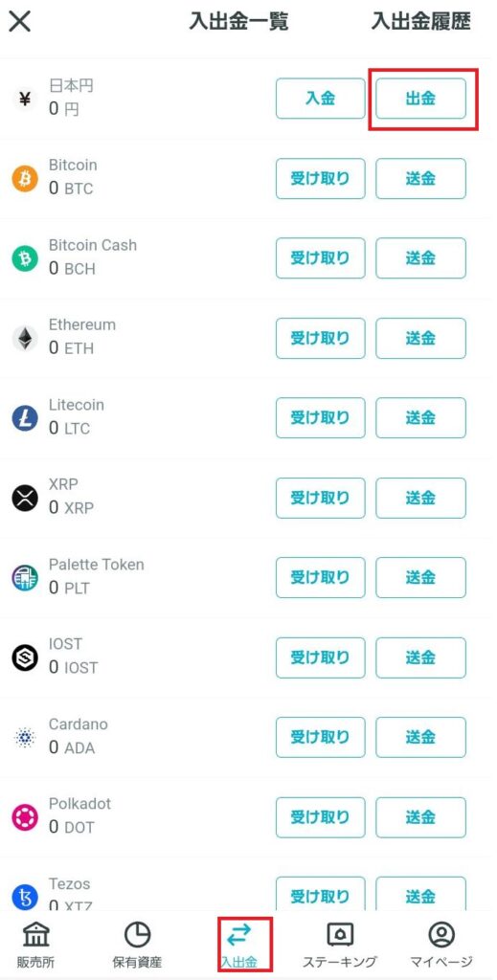Click 受け取り receive button for Cardano
This screenshot has width=497, height=980.
pyautogui.click(x=321, y=738)
